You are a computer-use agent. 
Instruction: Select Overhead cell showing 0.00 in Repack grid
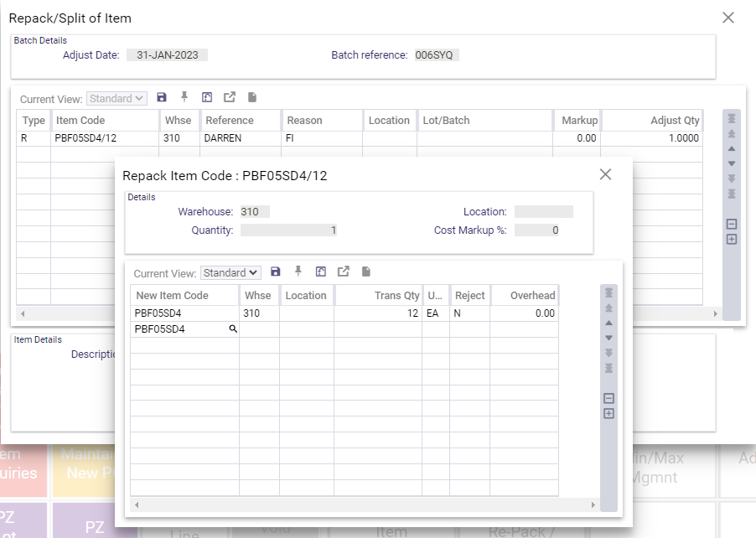[525, 313]
